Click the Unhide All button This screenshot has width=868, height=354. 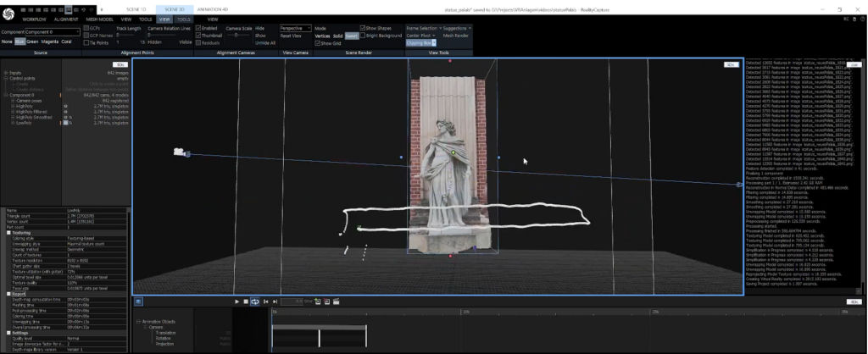(264, 42)
